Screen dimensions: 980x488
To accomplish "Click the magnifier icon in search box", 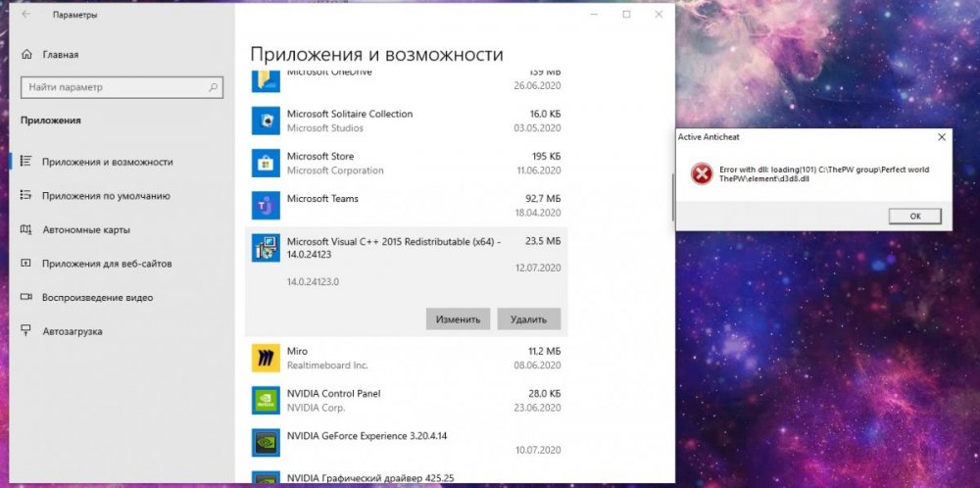I will click(x=213, y=87).
